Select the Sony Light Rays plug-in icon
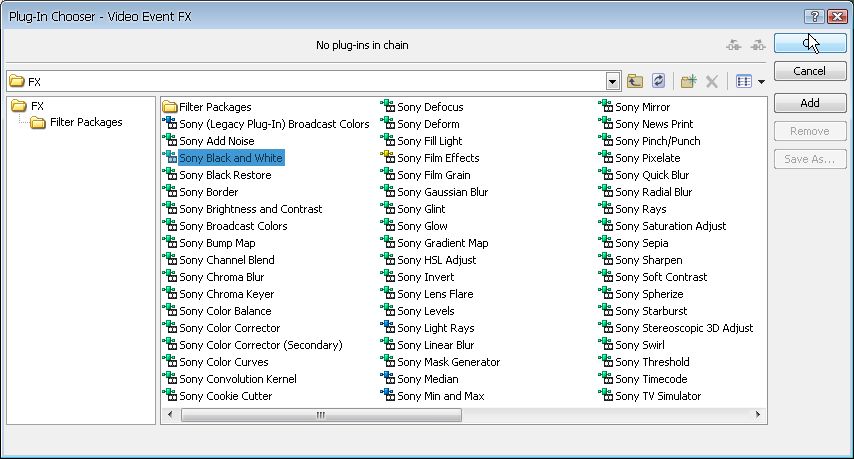854x459 pixels. click(387, 328)
